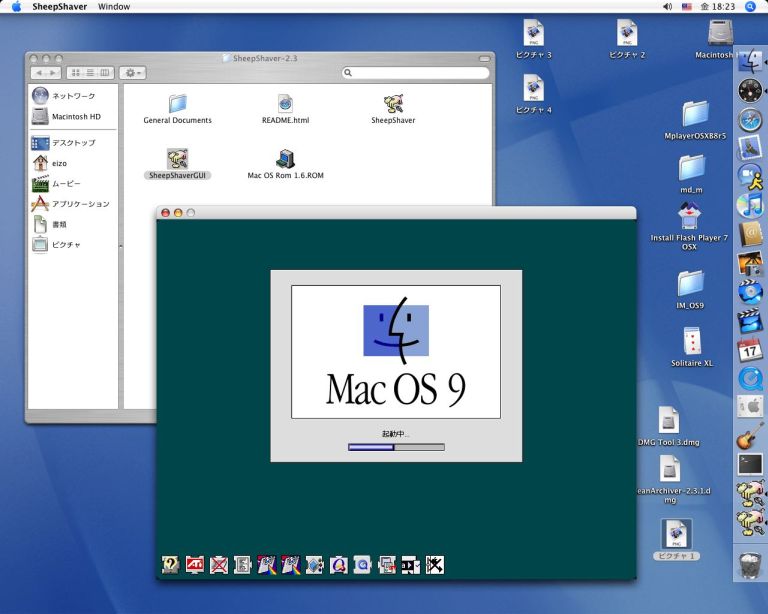The height and width of the screenshot is (614, 768).
Task: Open the DMG Tool 3.dmg disk image
Action: point(669,420)
